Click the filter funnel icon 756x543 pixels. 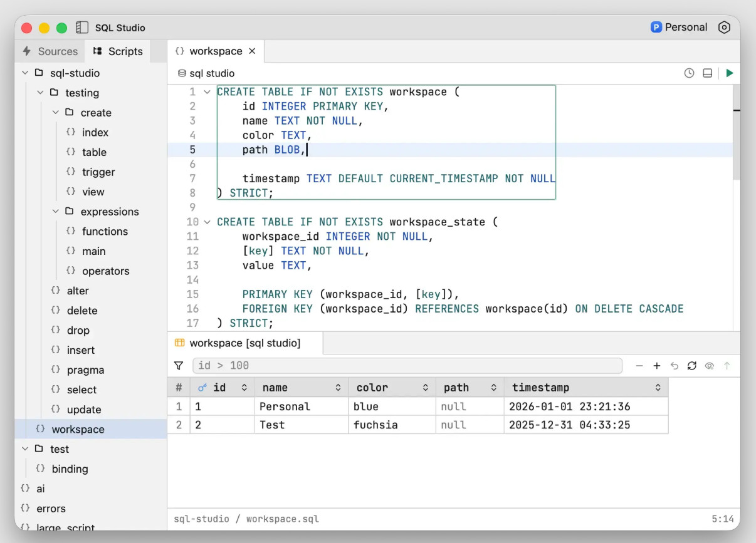click(x=179, y=366)
